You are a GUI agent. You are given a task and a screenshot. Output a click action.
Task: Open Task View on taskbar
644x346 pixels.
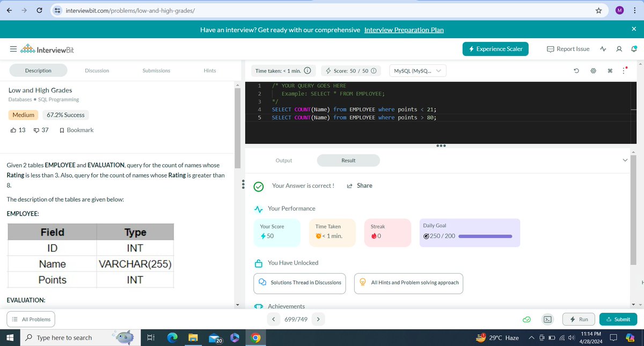pos(151,337)
